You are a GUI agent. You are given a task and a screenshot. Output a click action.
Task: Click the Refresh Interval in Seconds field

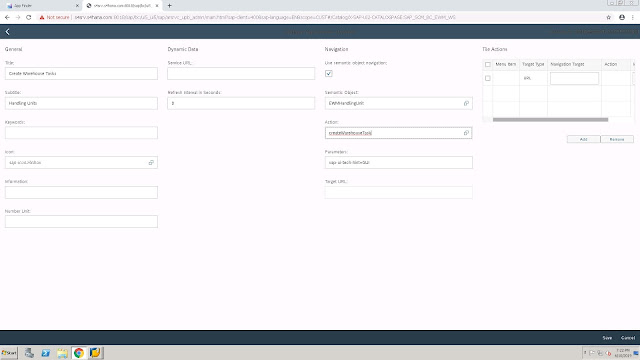pos(241,103)
